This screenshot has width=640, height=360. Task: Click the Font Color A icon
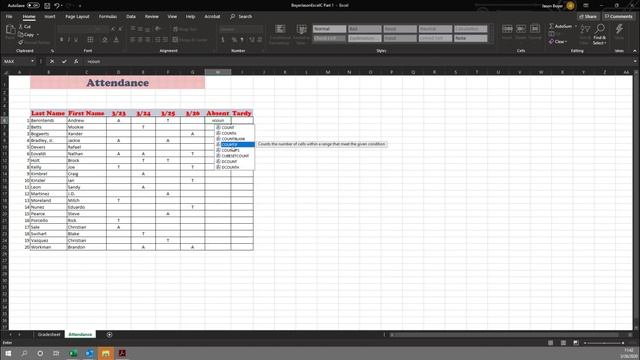[116, 40]
